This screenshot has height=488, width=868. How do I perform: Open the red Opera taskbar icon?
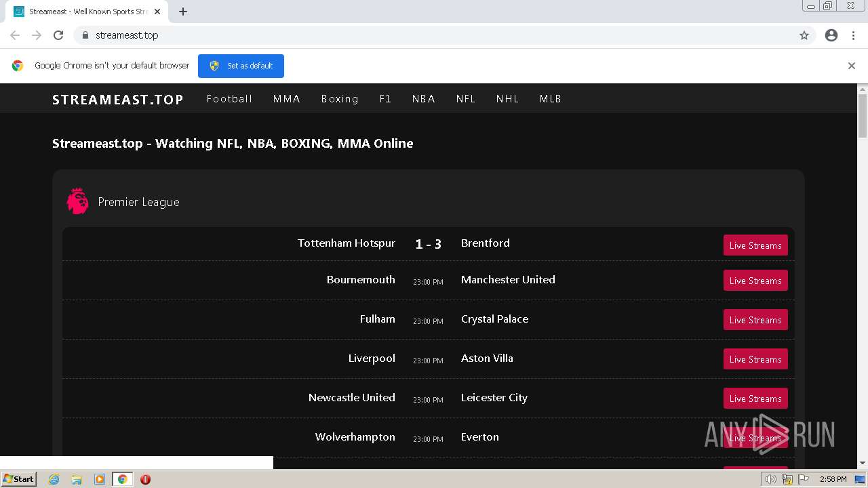[145, 479]
